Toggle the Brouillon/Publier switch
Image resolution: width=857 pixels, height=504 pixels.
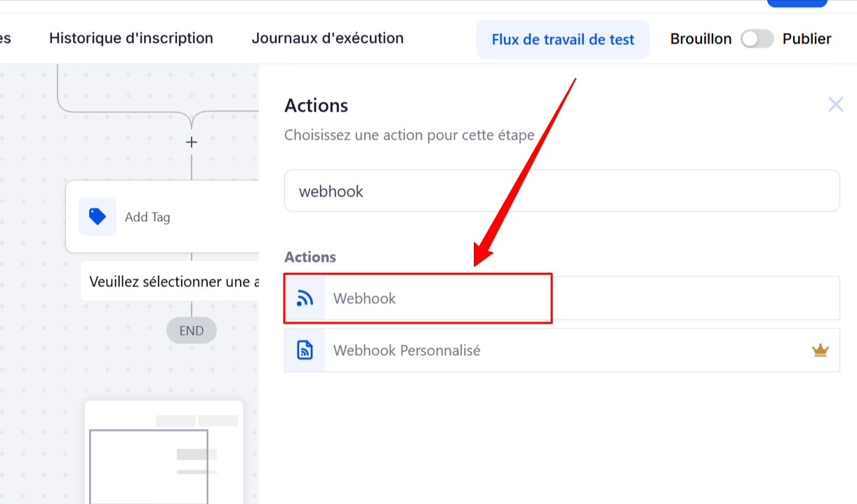757,39
